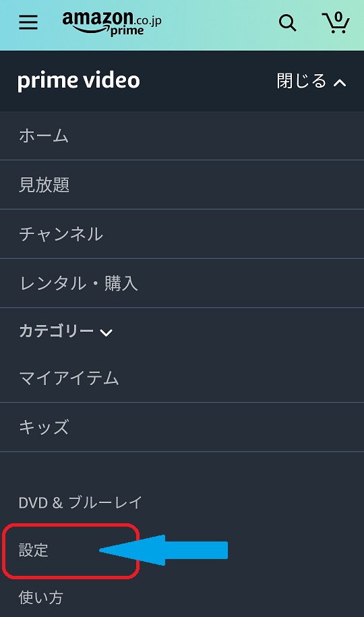Click the amazon.co.jp prime logo
Viewport: 364px width, 617px height.
(112, 23)
